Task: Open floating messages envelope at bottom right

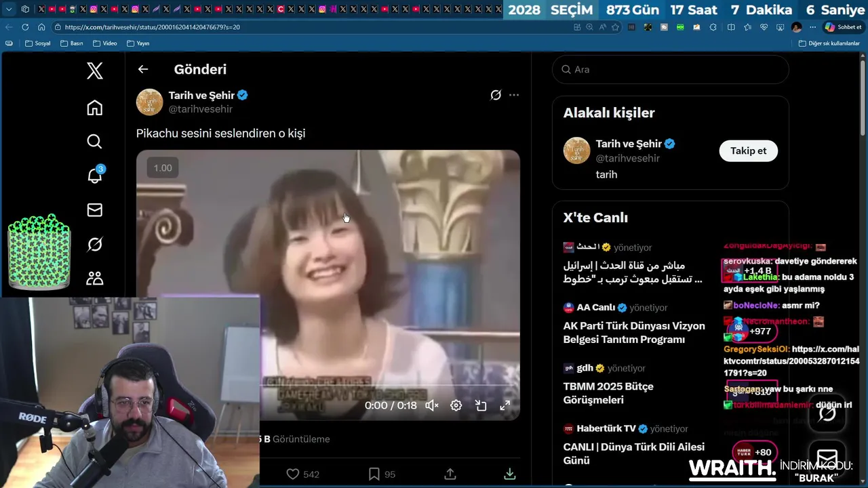Action: coord(827,458)
